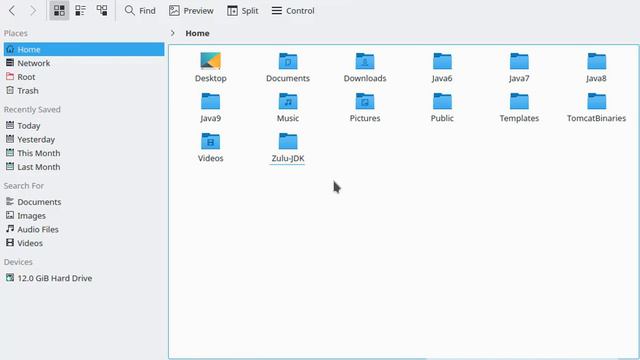
Task: Select the Java9 folder icon
Action: (x=211, y=101)
